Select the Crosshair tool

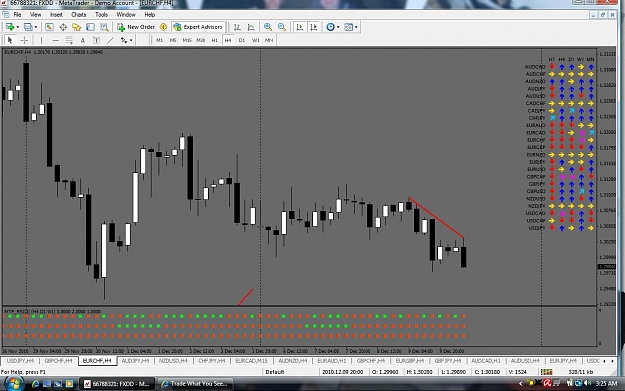24,40
